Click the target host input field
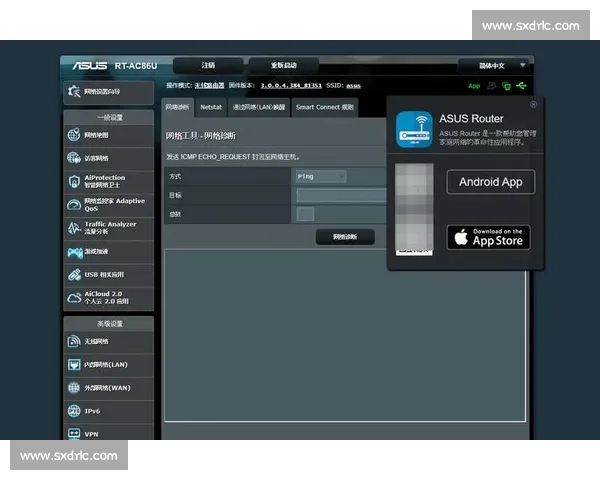600x480 pixels. click(x=340, y=195)
